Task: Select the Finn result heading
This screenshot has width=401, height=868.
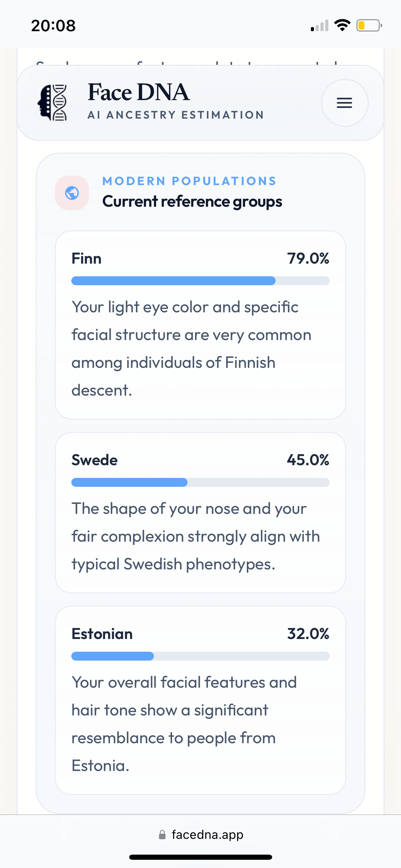Action: coord(86,258)
